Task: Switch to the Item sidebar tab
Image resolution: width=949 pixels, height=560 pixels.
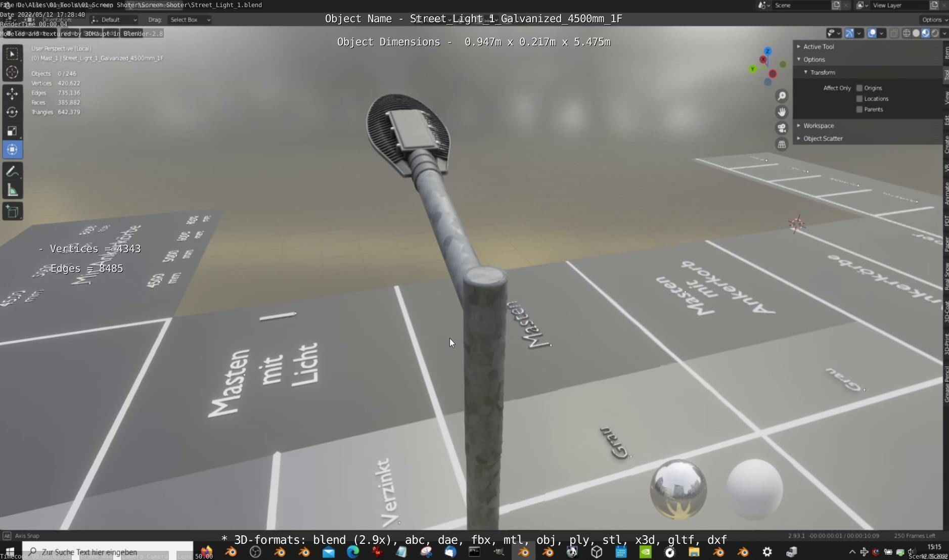Action: 946,52
